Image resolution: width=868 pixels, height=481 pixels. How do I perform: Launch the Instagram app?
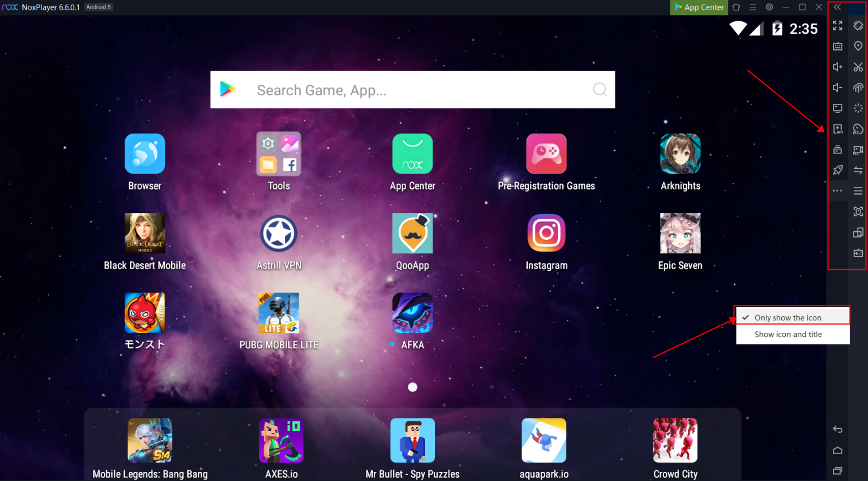pyautogui.click(x=546, y=234)
